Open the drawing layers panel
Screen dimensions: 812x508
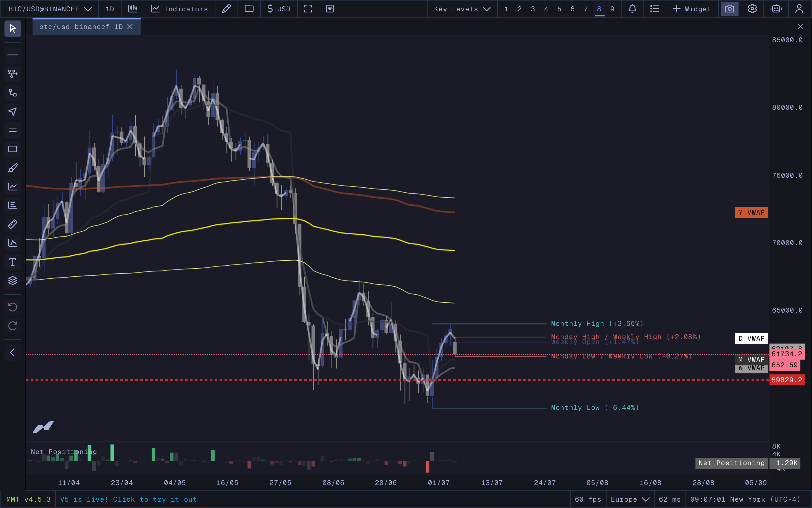pyautogui.click(x=13, y=281)
